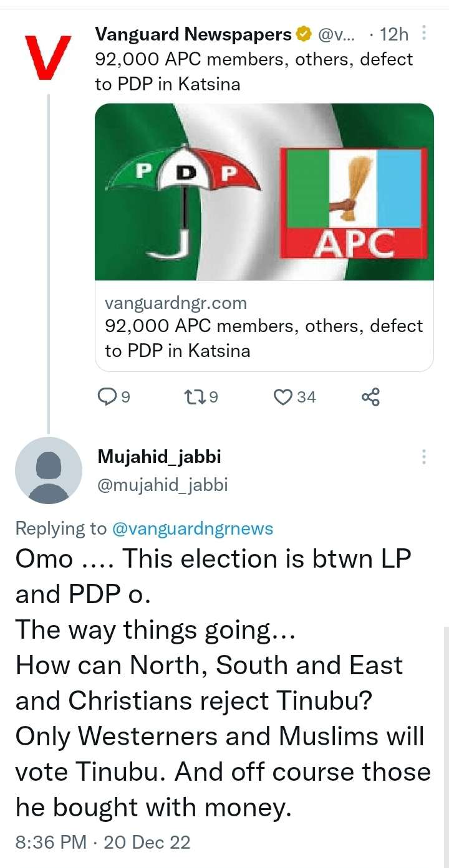Viewport: 449px width, 868px height.
Task: Tap the @mujahid_jabbi handle
Action: pyautogui.click(x=162, y=484)
